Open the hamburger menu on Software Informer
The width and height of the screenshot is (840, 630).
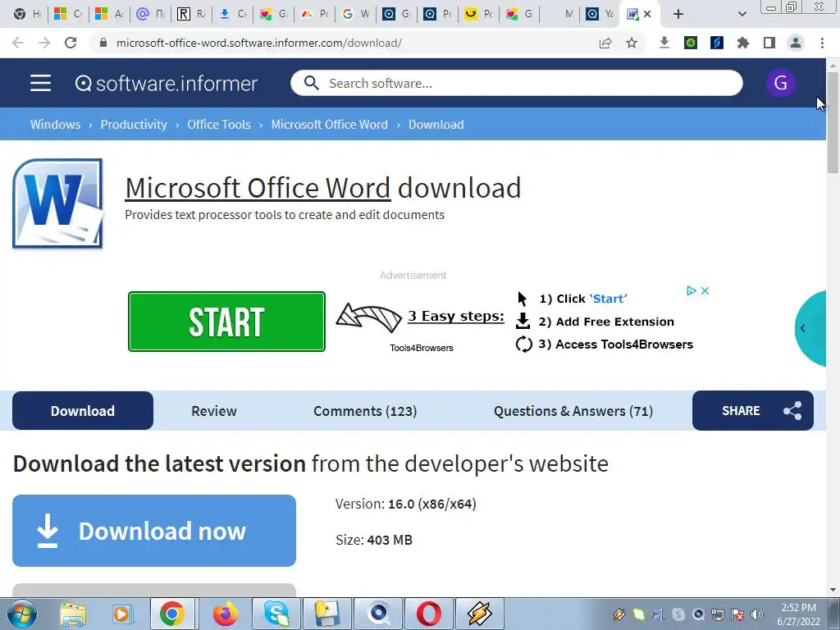[41, 83]
